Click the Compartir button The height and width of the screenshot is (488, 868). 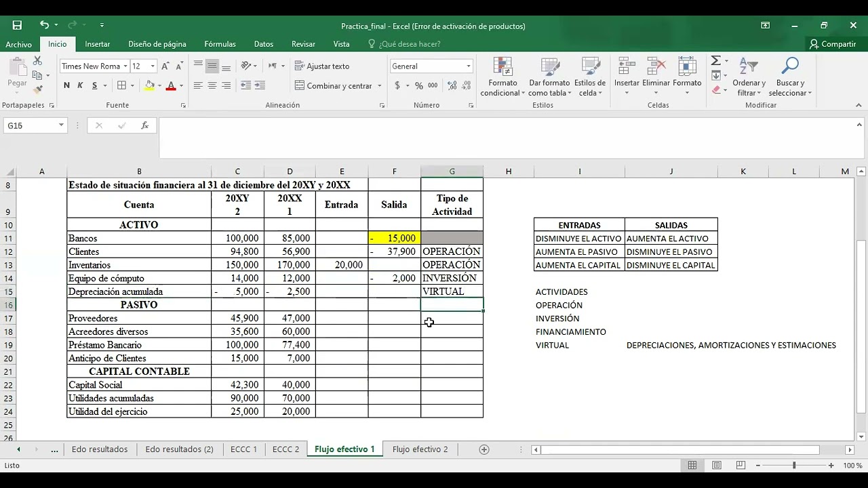tap(833, 44)
